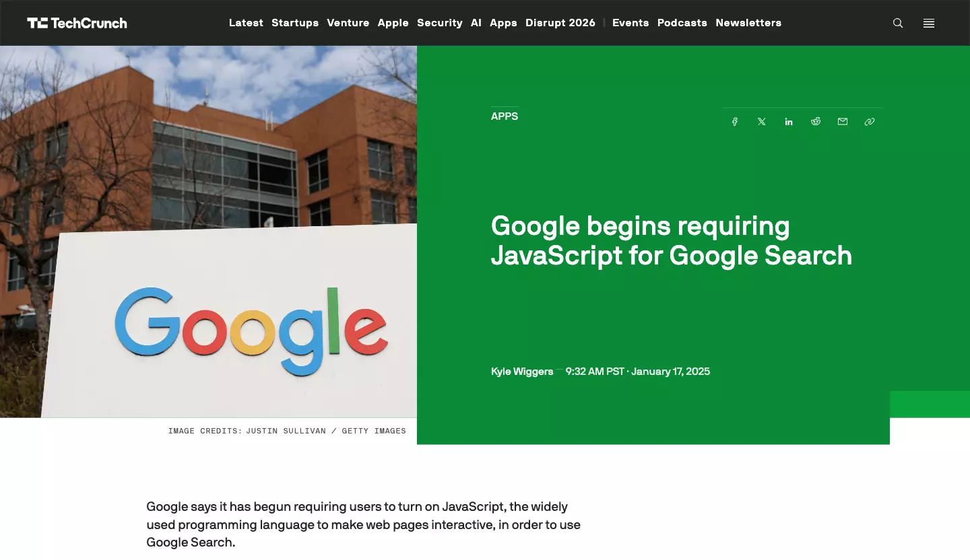
Task: Open the Startups nav item
Action: pyautogui.click(x=295, y=23)
